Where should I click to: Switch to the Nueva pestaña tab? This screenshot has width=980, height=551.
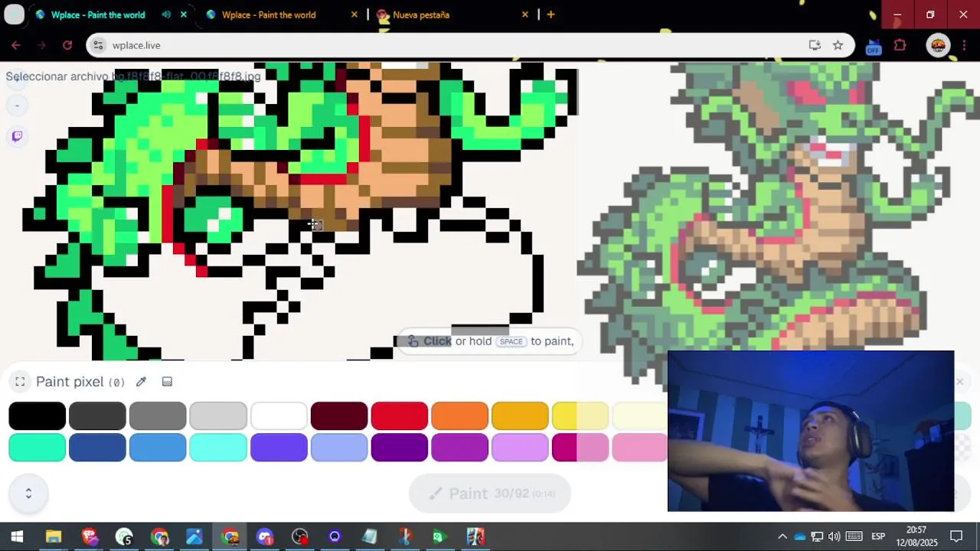[421, 15]
